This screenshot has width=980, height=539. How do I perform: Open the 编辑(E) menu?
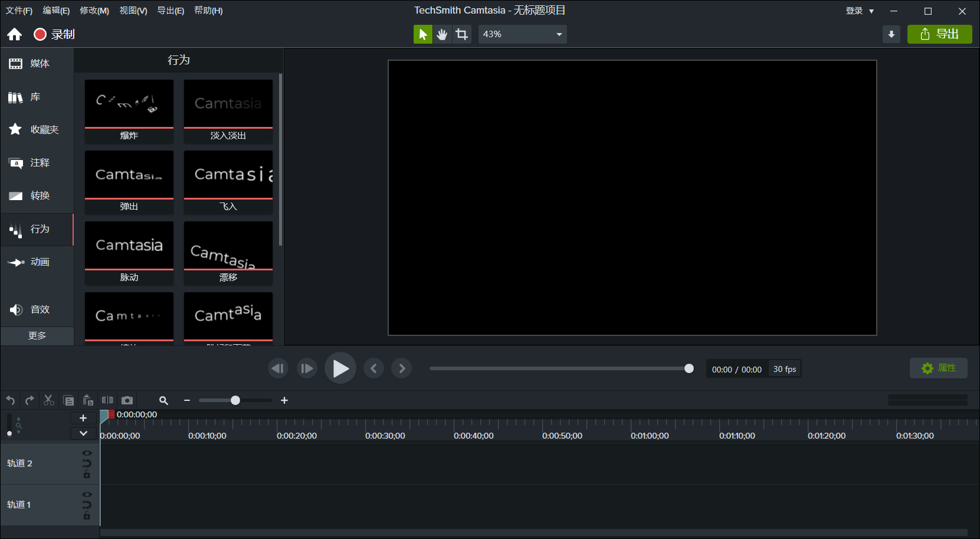56,10
